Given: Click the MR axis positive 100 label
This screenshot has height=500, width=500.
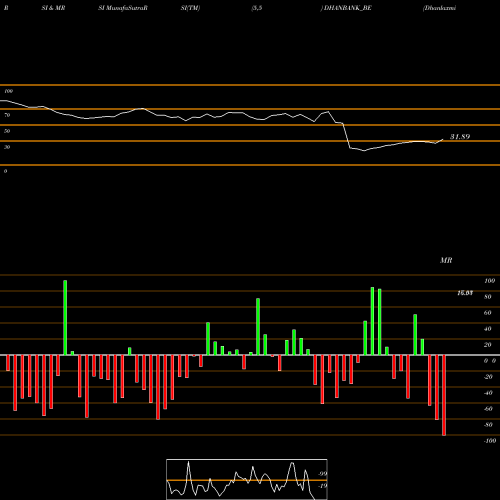Looking at the screenshot, I should [x=489, y=281].
